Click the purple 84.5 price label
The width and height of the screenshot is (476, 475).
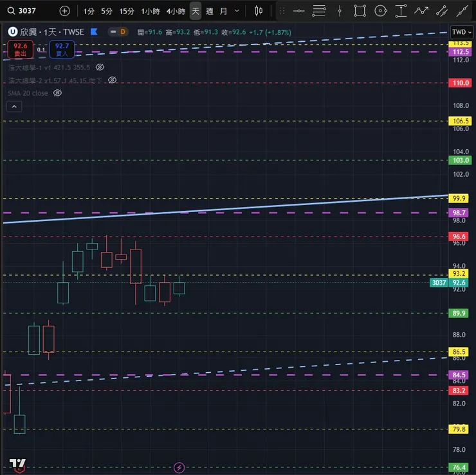coord(459,375)
